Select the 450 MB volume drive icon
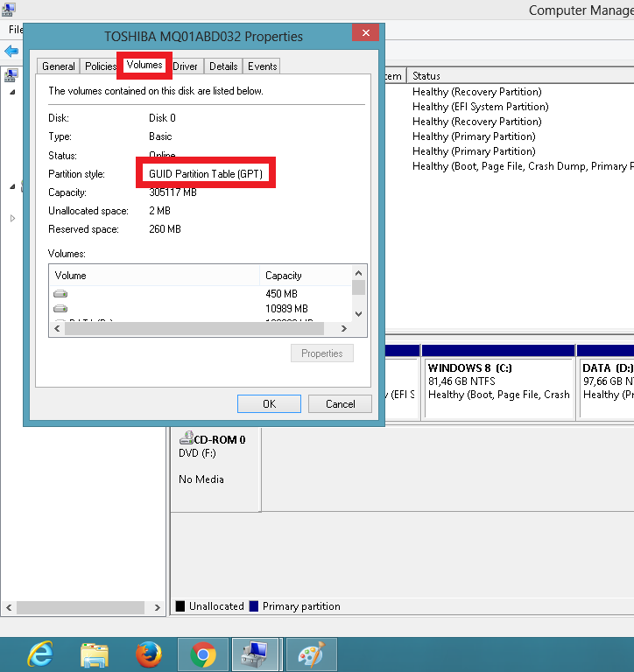This screenshot has width=634, height=672. click(x=60, y=294)
